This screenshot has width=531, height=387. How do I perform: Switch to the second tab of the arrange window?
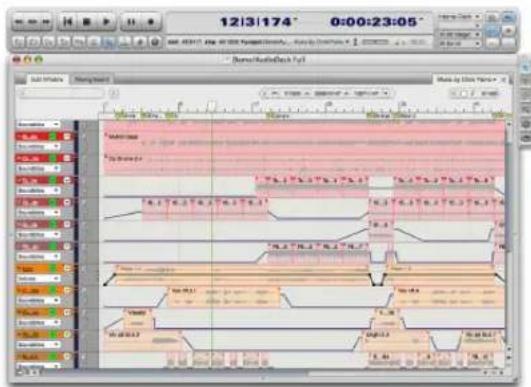91,80
